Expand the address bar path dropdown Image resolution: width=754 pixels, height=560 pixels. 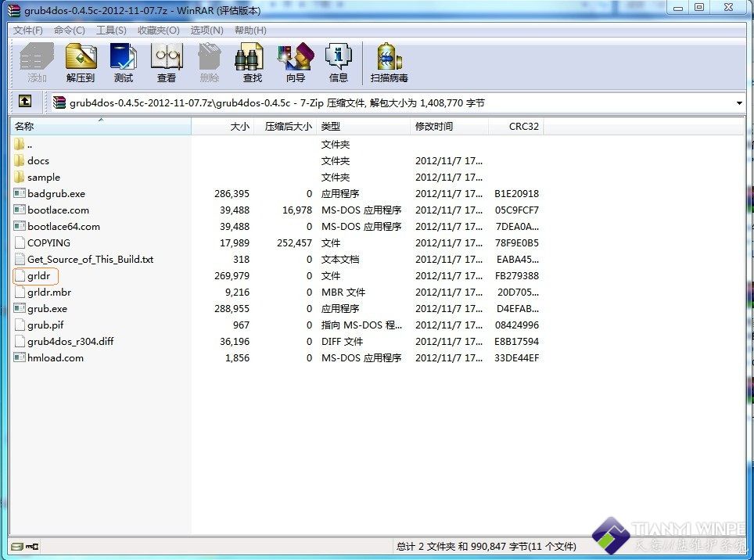tap(739, 103)
